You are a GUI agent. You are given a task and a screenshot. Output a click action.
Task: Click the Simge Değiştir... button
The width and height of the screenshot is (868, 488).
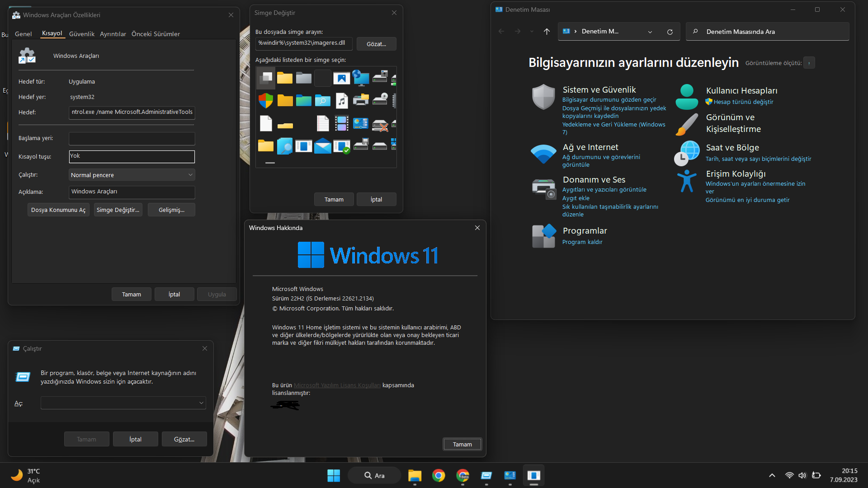click(118, 210)
